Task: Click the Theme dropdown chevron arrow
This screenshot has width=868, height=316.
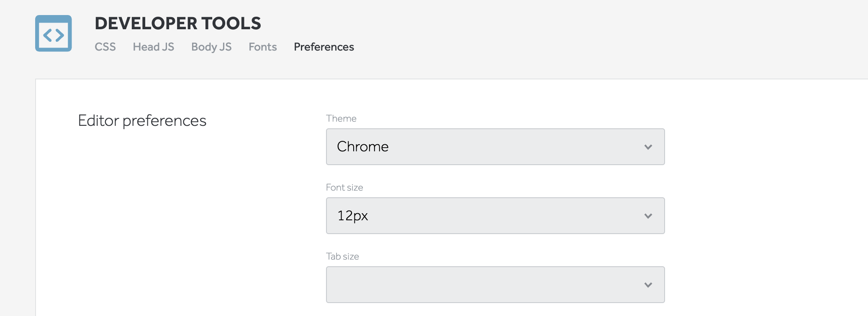Action: [x=648, y=147]
